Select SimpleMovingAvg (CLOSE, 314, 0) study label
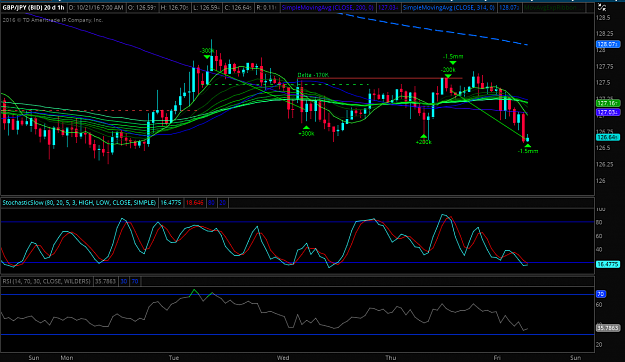625x362 pixels. coord(448,8)
